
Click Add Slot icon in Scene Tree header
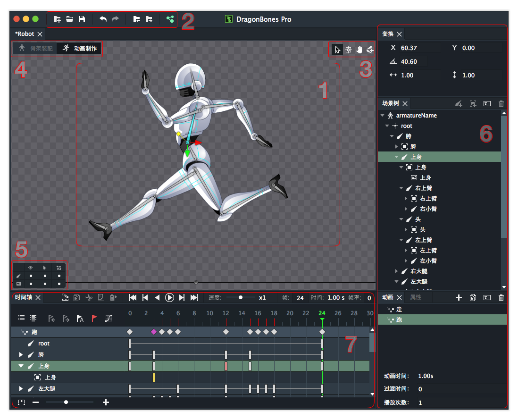click(x=473, y=104)
